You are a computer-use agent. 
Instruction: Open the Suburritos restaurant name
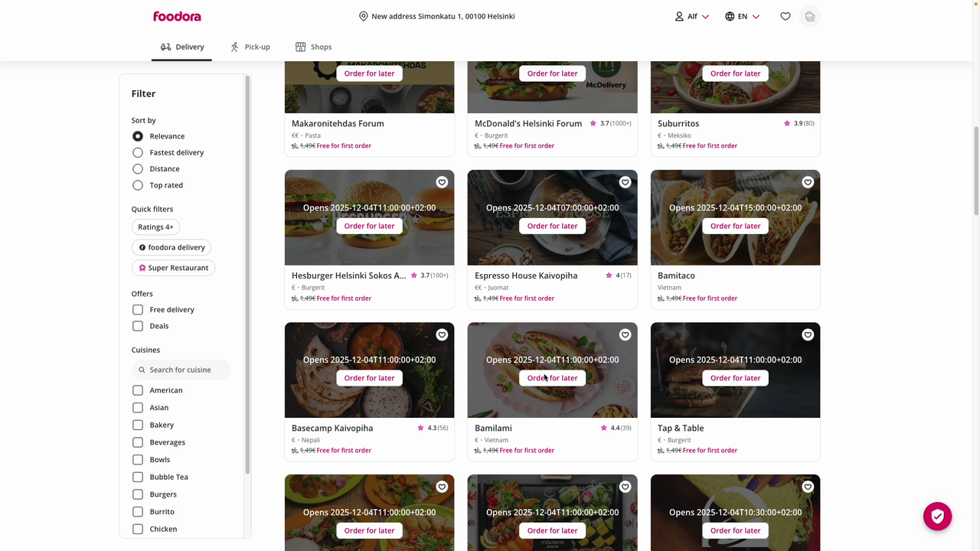tap(678, 123)
